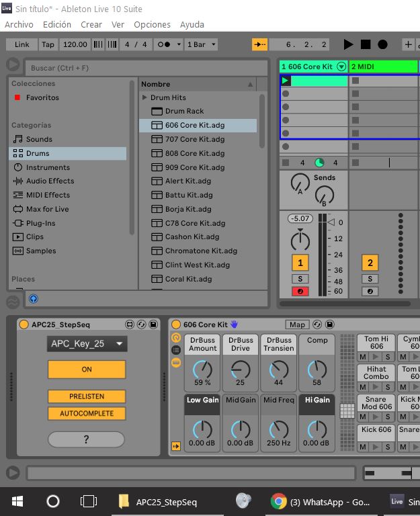Click the AUTOCOMPLETE button
The height and width of the screenshot is (516, 420).
[x=87, y=414]
